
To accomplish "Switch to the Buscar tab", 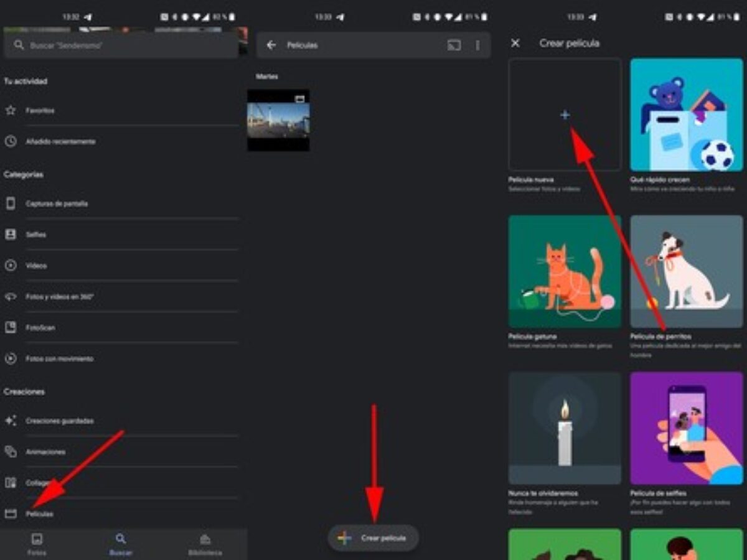I will click(121, 544).
